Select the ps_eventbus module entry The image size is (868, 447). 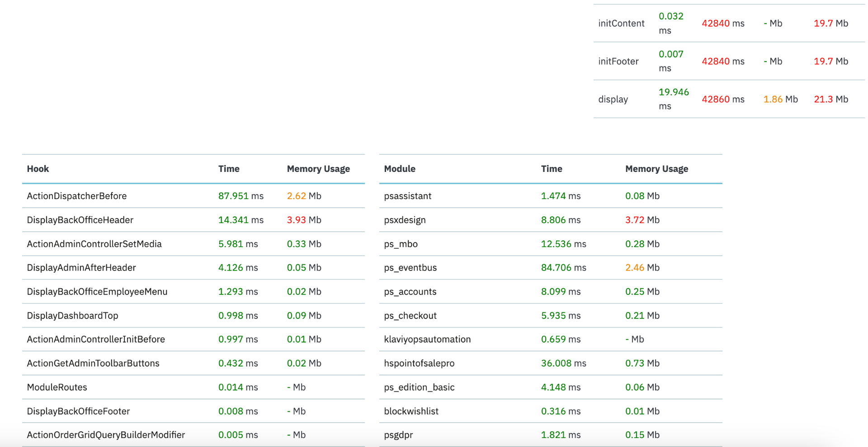coord(410,267)
